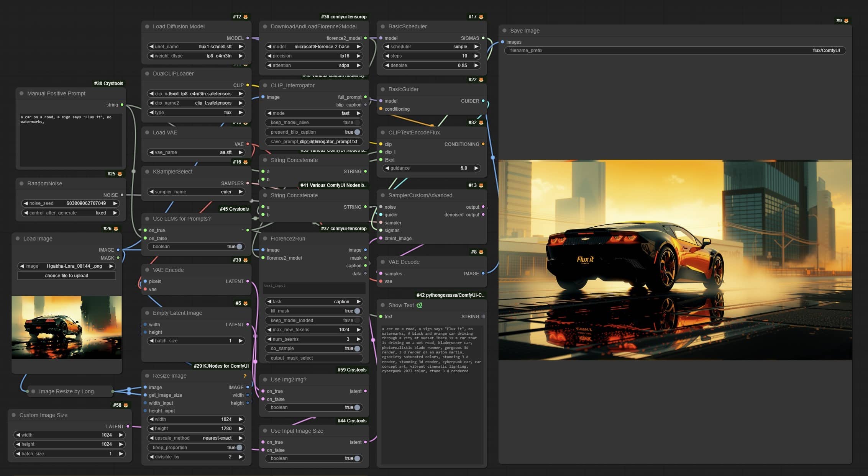The height and width of the screenshot is (476, 868).
Task: Click the Load Image car preview thumbnail
Action: point(67,327)
